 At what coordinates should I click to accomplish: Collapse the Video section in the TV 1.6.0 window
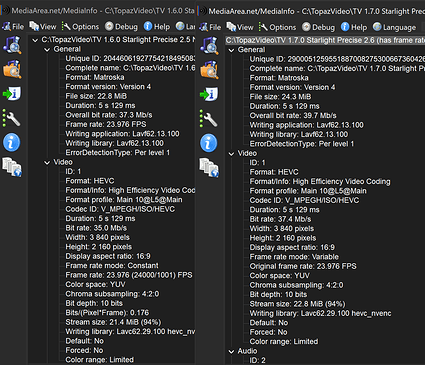pos(47,163)
